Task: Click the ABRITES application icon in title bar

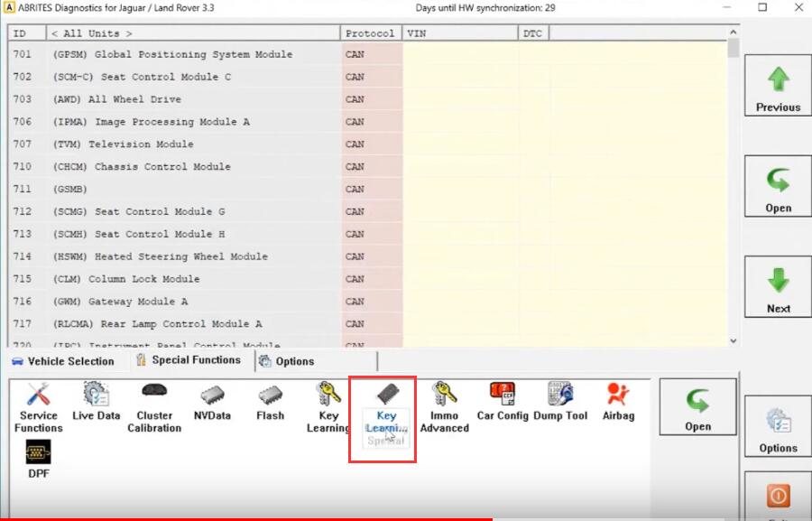Action: (9, 7)
